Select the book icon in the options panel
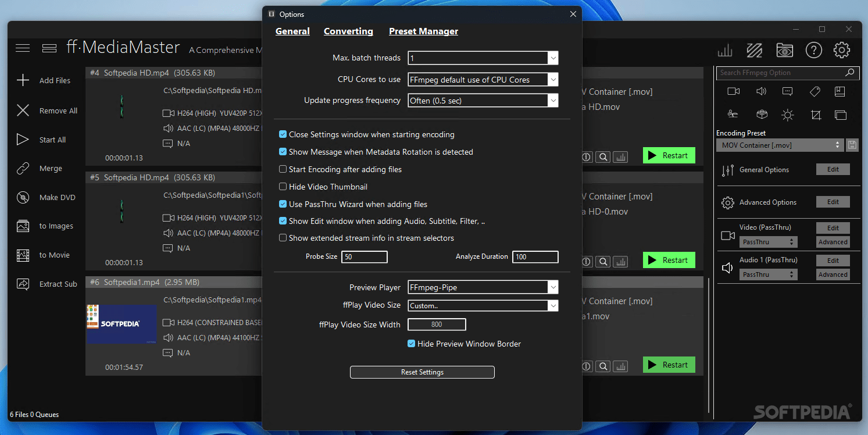 click(840, 91)
